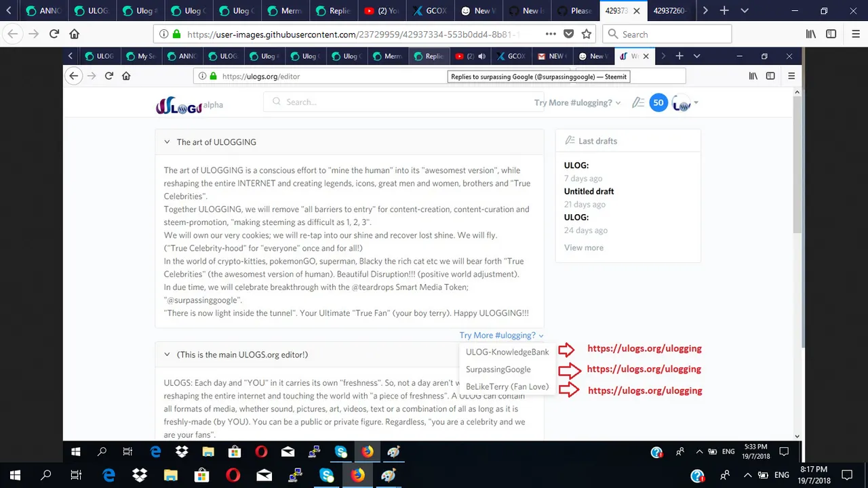Reload the page in the outer Firefox toolbar
Viewport: 868px width, 488px height.
click(54, 34)
